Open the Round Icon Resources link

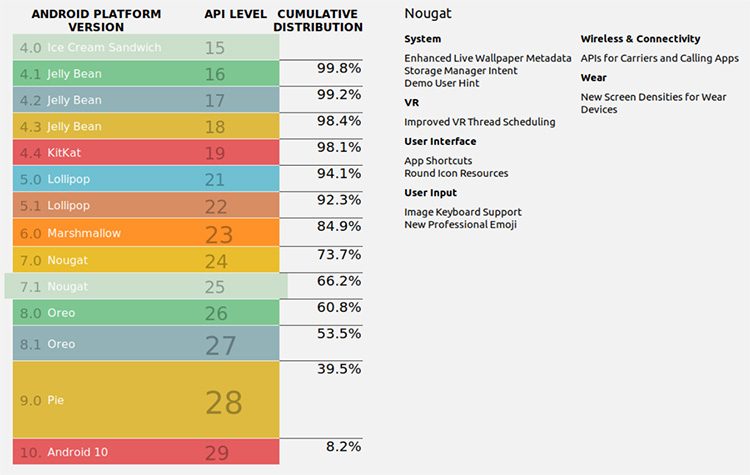pos(456,173)
